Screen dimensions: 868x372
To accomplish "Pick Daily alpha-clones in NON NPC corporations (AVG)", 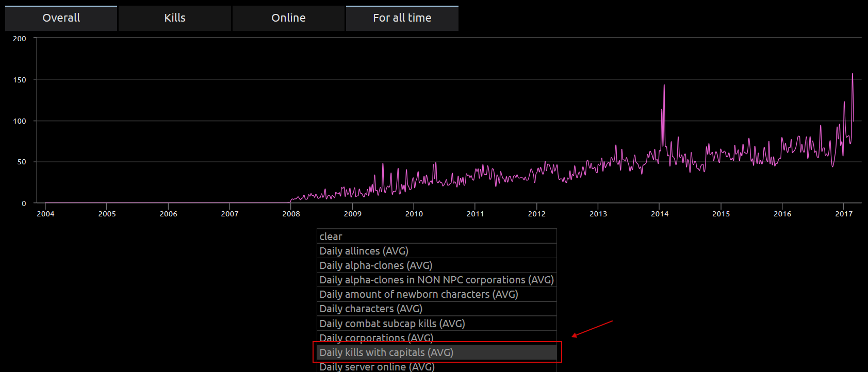I will click(x=437, y=280).
